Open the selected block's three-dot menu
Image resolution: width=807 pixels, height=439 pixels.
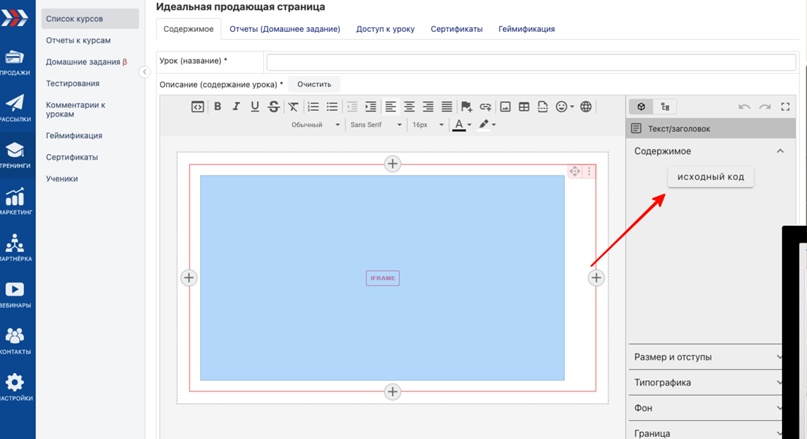pyautogui.click(x=589, y=171)
